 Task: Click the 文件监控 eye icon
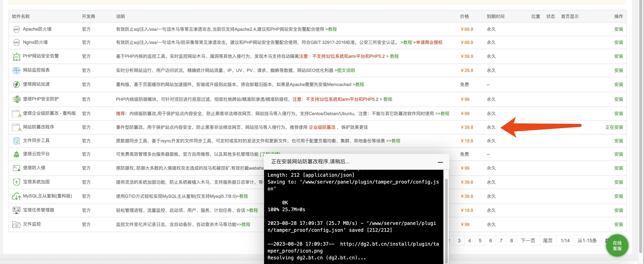click(x=16, y=224)
